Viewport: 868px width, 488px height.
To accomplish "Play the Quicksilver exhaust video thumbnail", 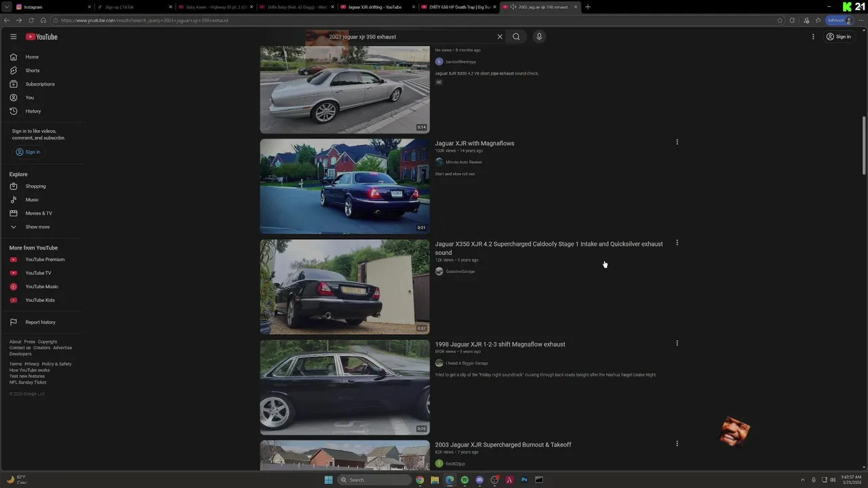I will (x=344, y=287).
